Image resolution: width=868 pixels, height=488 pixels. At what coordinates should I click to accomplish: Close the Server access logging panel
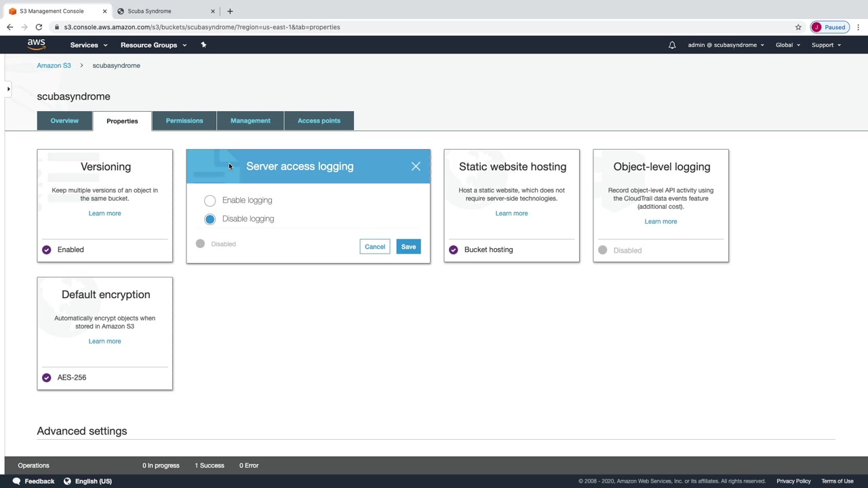pyautogui.click(x=416, y=166)
